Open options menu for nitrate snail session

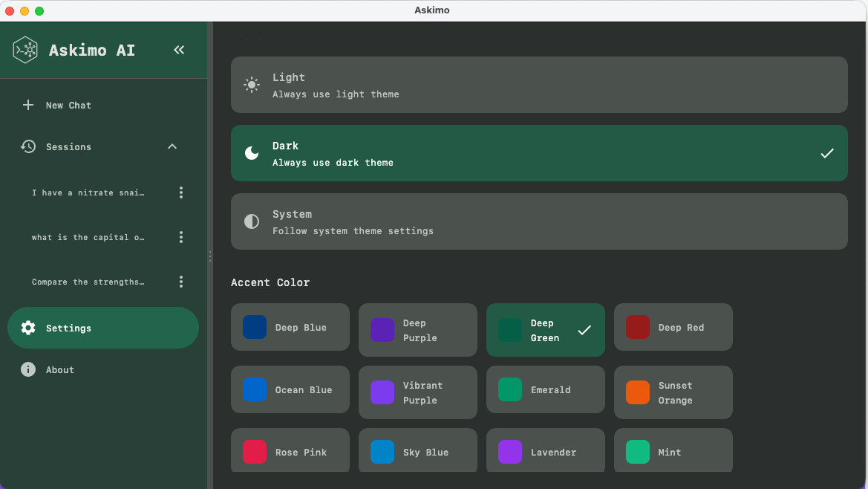(x=181, y=192)
